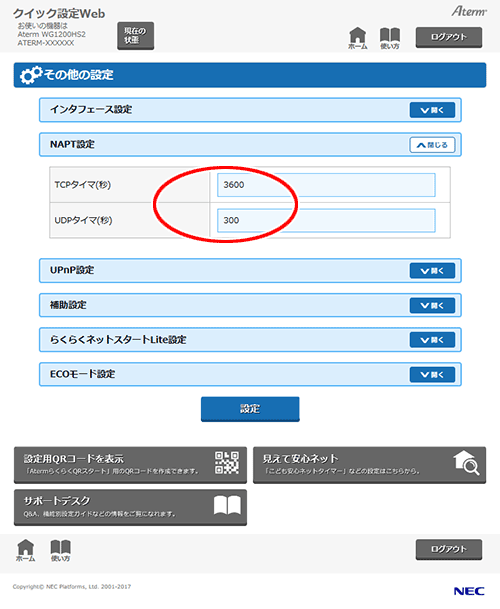Click the QR code icon
This screenshot has height=609, width=500.
(x=227, y=463)
